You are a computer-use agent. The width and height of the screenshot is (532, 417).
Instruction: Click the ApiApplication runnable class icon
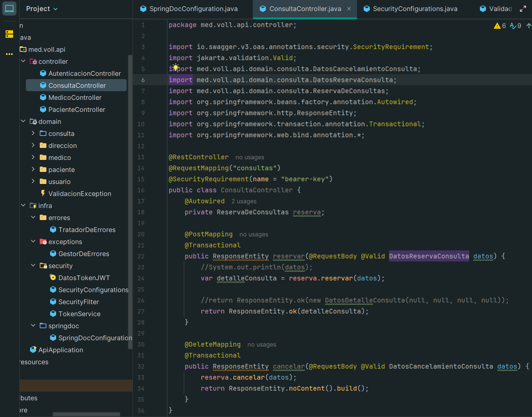coord(33,350)
